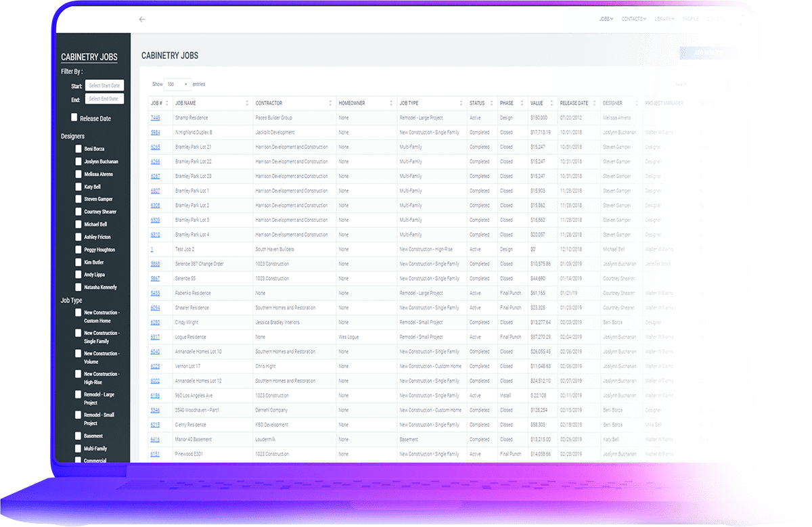Select the Paces Builder Group contractor cell
The image size is (812, 527).
pyautogui.click(x=294, y=118)
